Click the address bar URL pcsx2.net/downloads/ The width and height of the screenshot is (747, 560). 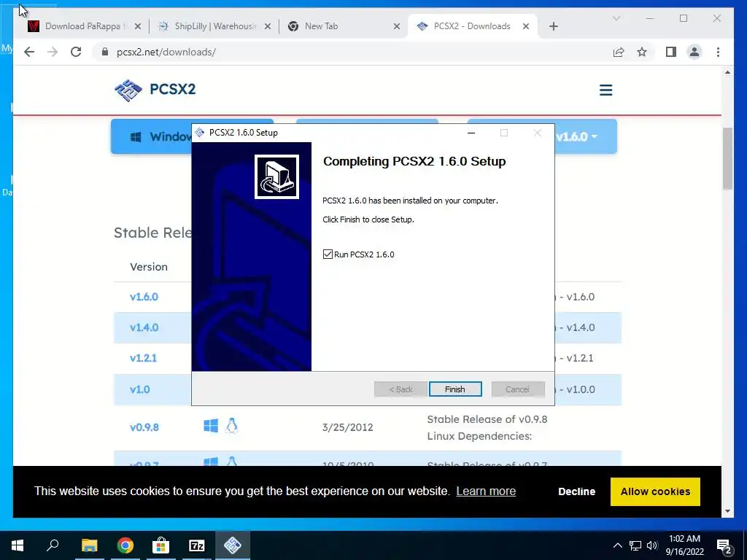pos(166,52)
